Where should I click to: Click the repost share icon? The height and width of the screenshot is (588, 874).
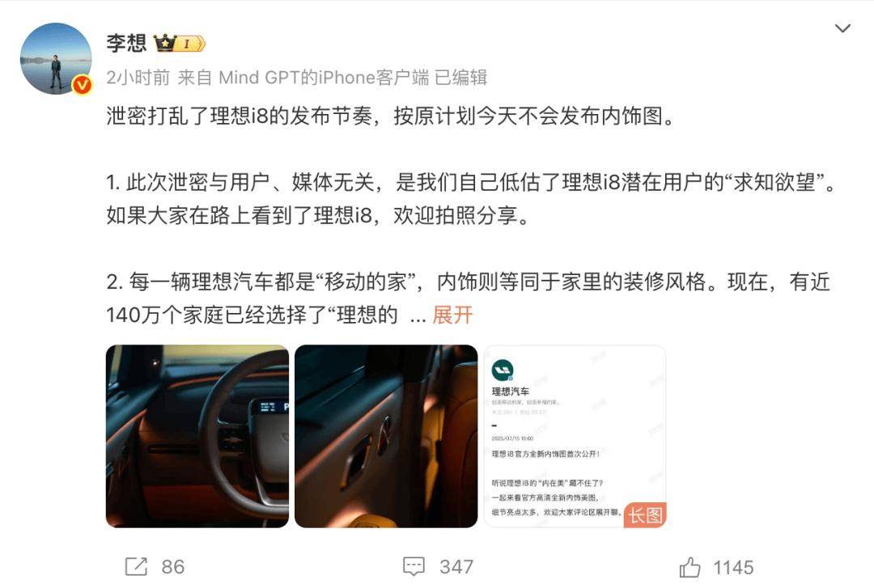[x=136, y=567]
